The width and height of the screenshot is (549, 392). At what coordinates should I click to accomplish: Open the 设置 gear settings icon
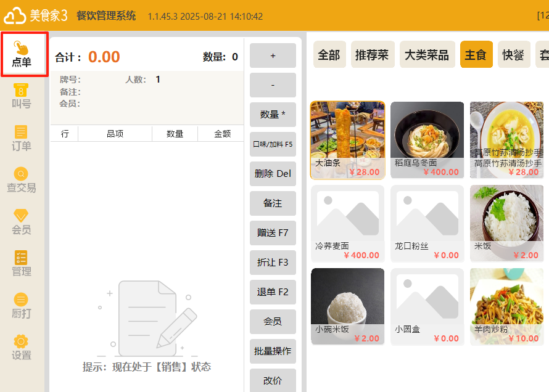[21, 348]
